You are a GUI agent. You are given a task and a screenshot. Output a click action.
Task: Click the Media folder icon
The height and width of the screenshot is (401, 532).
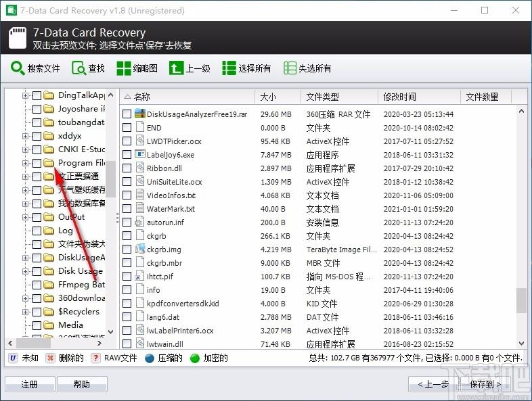(49, 325)
